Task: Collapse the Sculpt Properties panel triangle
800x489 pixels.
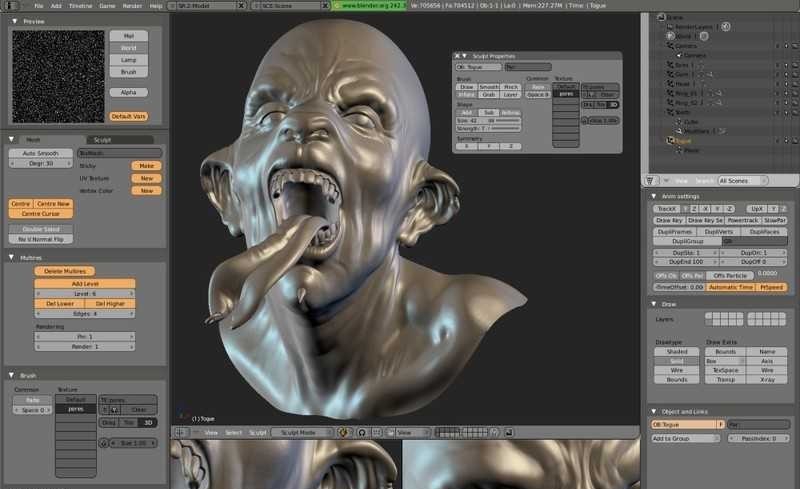Action: [465, 56]
